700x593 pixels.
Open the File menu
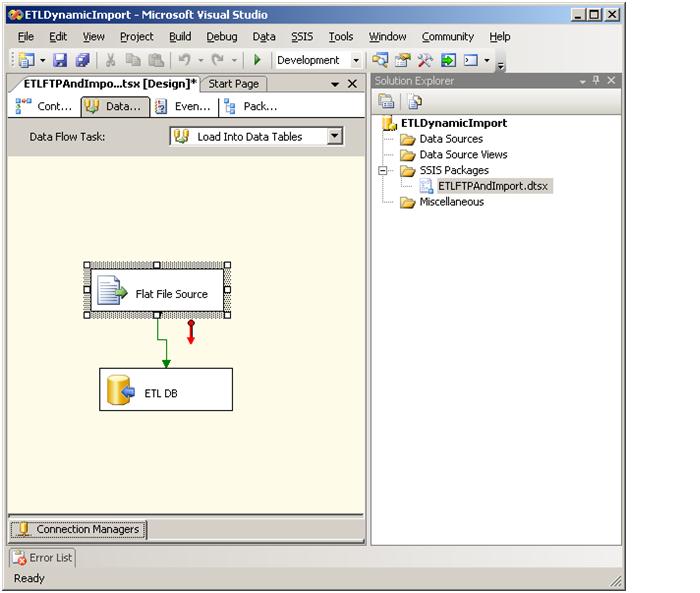pyautogui.click(x=26, y=37)
